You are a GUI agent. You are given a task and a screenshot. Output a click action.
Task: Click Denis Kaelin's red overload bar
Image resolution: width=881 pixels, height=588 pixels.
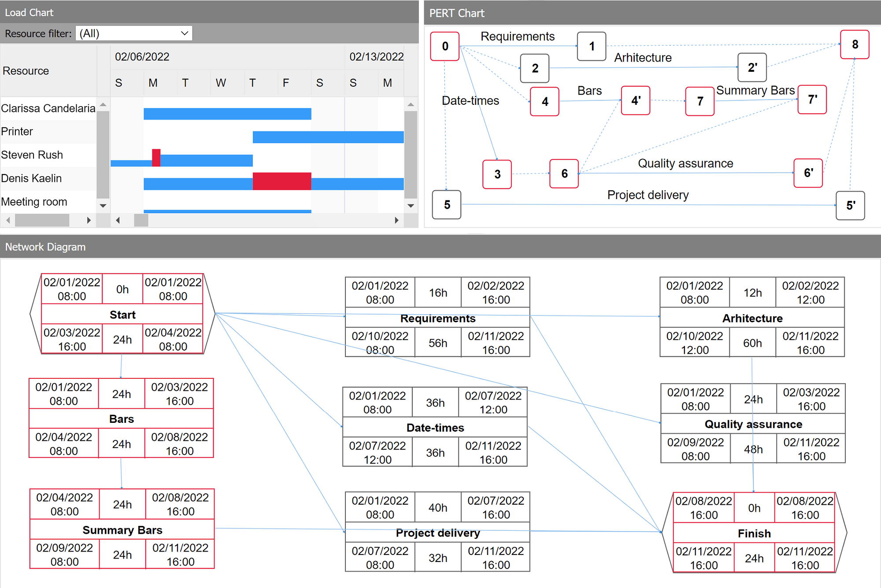pyautogui.click(x=282, y=179)
